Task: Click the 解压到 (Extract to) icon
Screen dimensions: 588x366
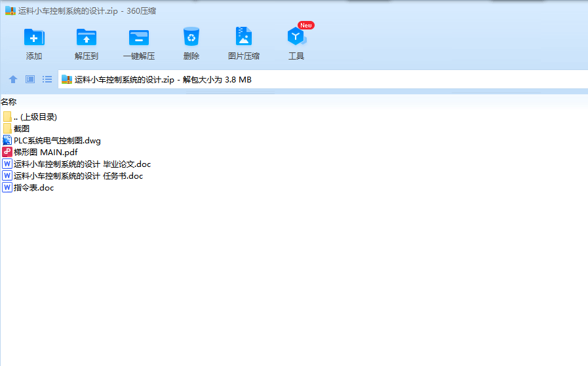Action: pyautogui.click(x=87, y=37)
